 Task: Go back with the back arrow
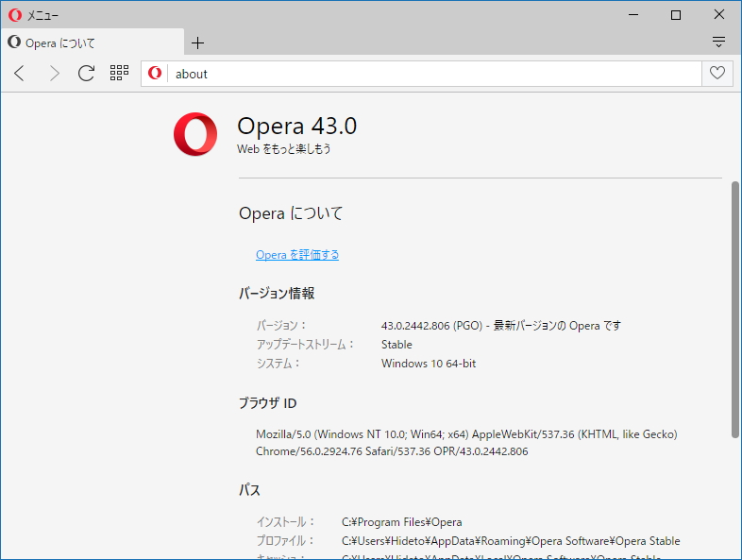click(19, 74)
